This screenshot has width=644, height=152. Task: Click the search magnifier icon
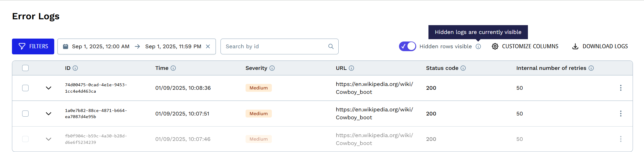(331, 46)
